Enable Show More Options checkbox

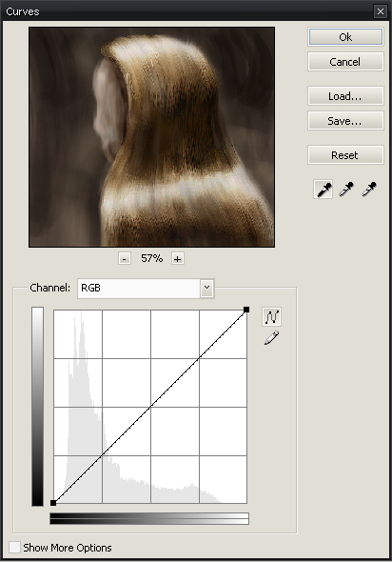[14, 548]
